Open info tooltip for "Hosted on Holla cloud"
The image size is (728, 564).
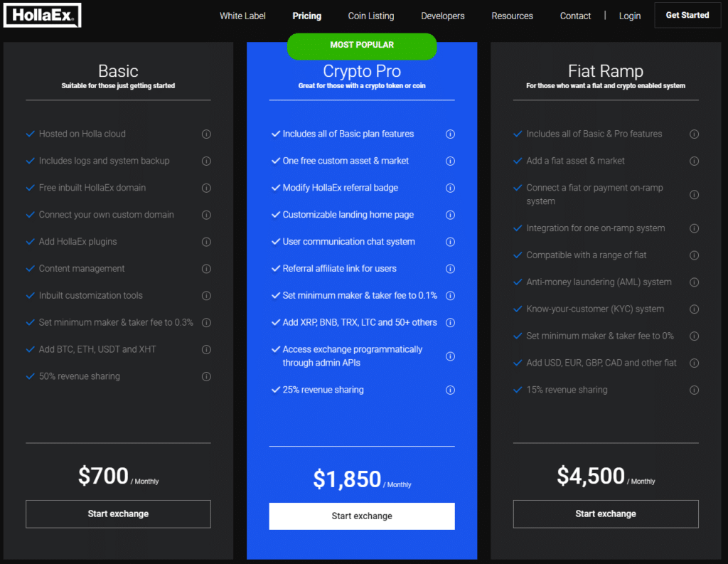[206, 134]
